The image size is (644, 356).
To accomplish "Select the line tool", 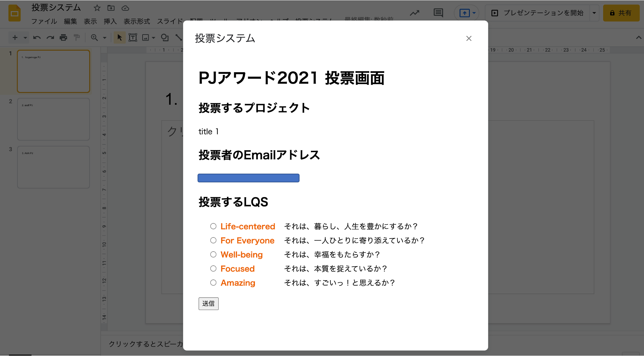I will [179, 38].
